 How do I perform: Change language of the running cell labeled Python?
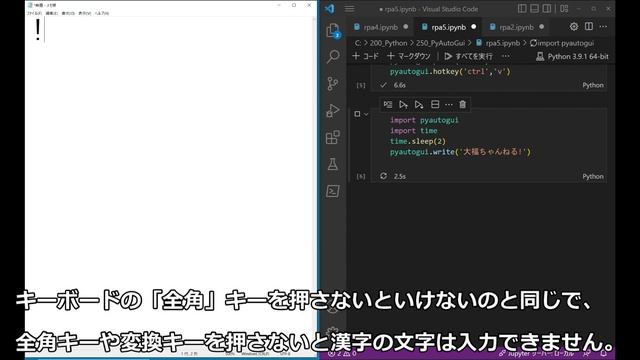point(593,176)
